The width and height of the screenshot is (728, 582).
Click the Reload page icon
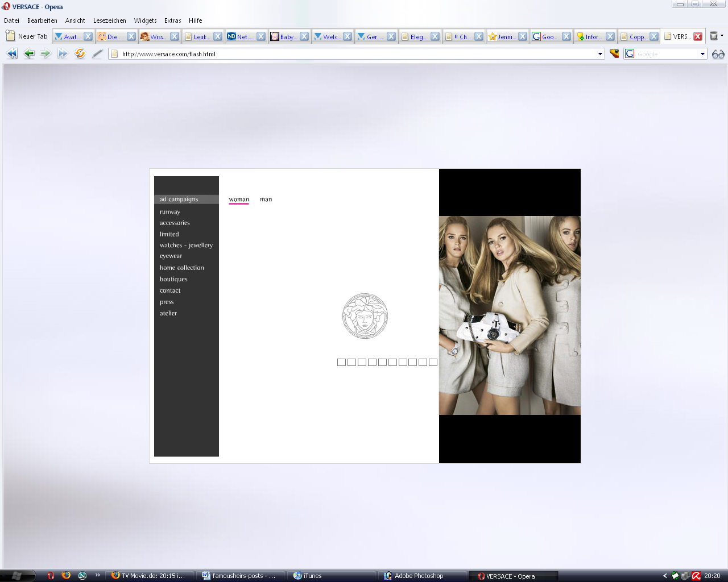click(x=80, y=53)
